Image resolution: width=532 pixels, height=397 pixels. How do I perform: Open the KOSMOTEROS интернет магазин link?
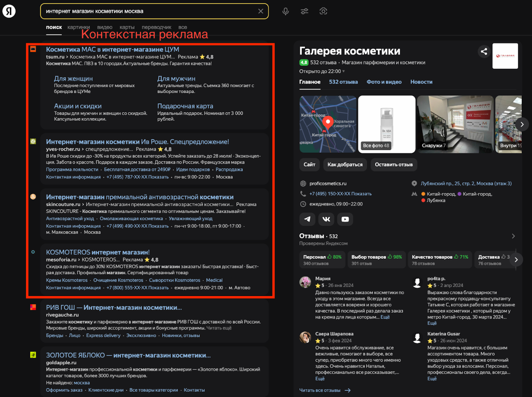pyautogui.click(x=98, y=252)
